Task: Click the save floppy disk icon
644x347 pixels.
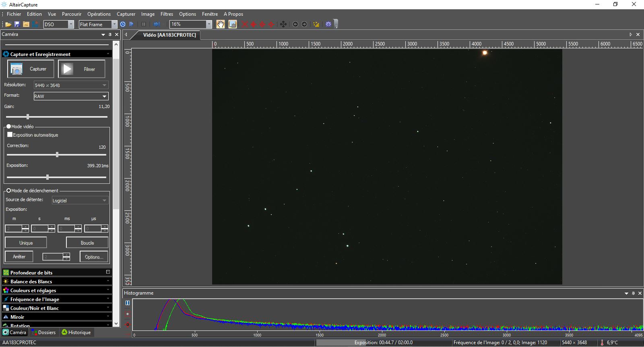Action: (17, 24)
